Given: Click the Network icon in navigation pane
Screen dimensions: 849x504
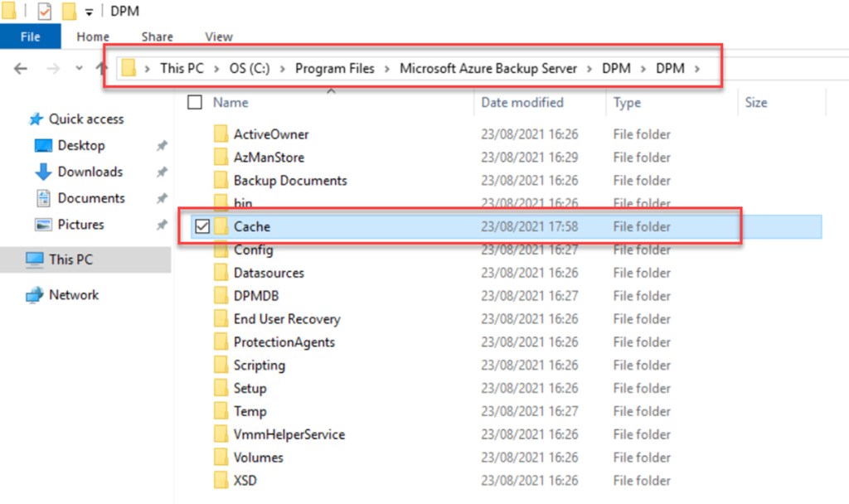Looking at the screenshot, I should pos(34,295).
